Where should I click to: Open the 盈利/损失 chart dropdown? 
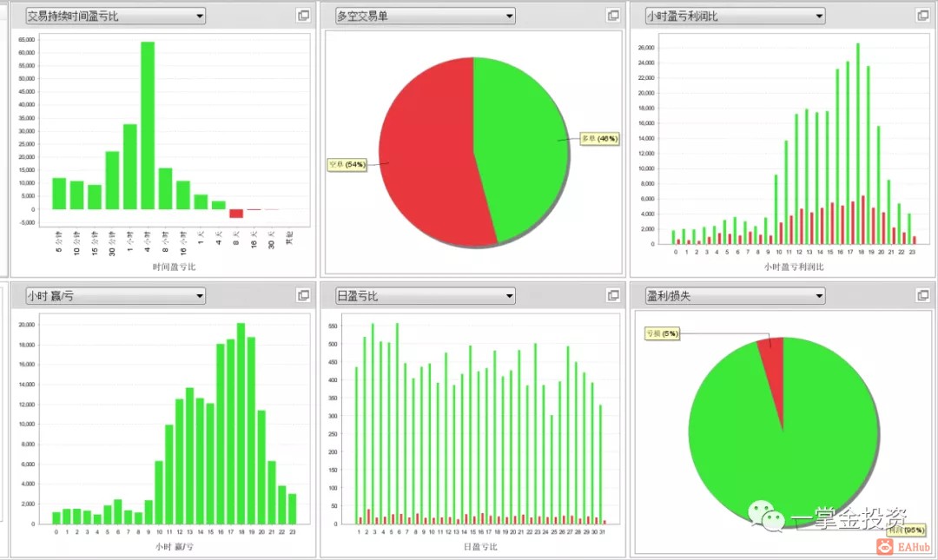coord(736,295)
